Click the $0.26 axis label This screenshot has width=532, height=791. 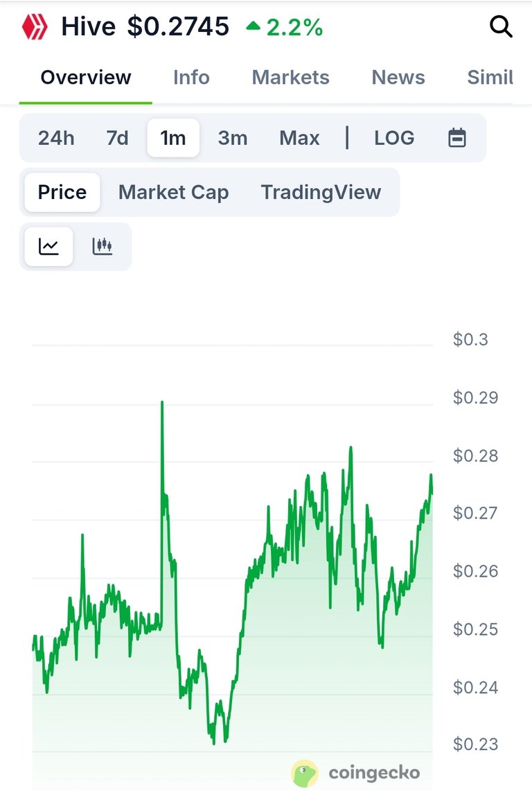pos(475,571)
